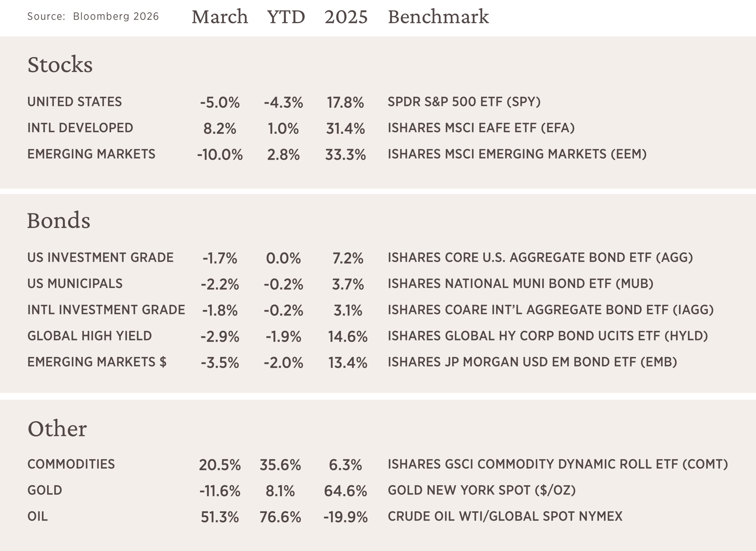Viewport: 756px width, 551px height.
Task: Select the 2025 column header
Action: [x=346, y=17]
